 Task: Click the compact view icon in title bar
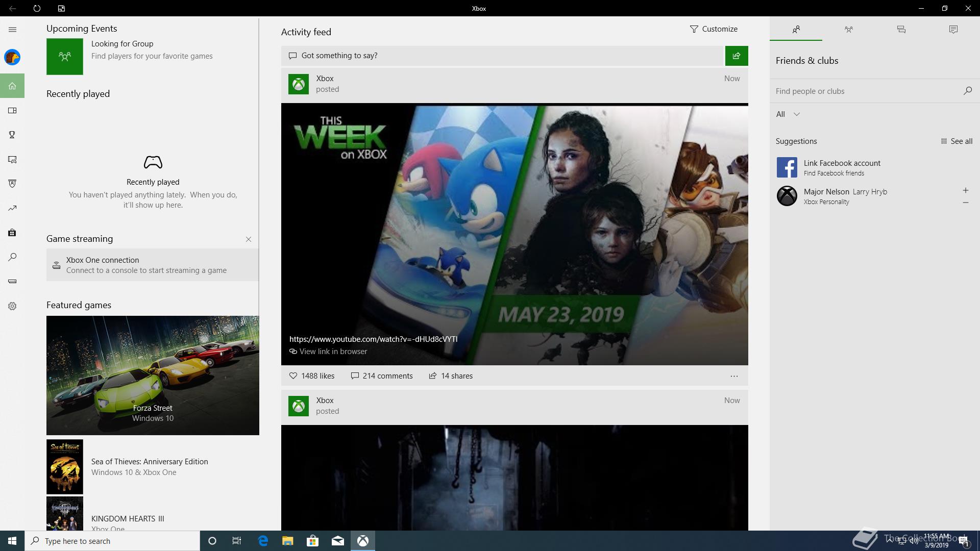pos(61,8)
